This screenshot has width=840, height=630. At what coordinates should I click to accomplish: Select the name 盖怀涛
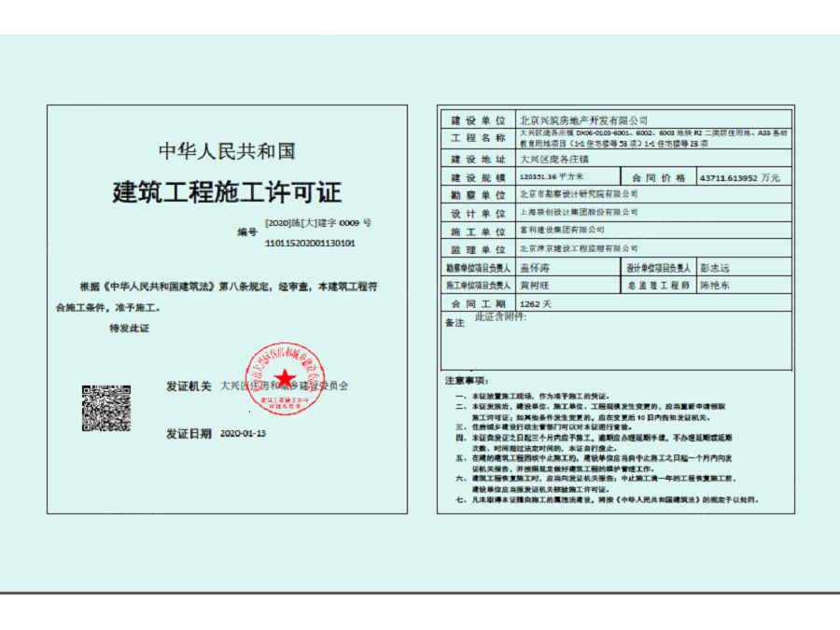point(534,267)
